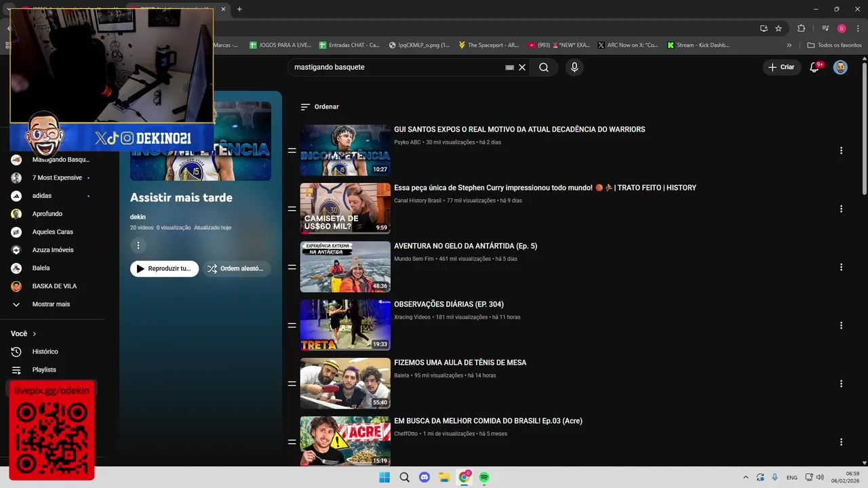Open the title AVENTURA NO GELO DA ANTÁRTIDA (Ep. 5)
The width and height of the screenshot is (868, 488).
coord(465,246)
